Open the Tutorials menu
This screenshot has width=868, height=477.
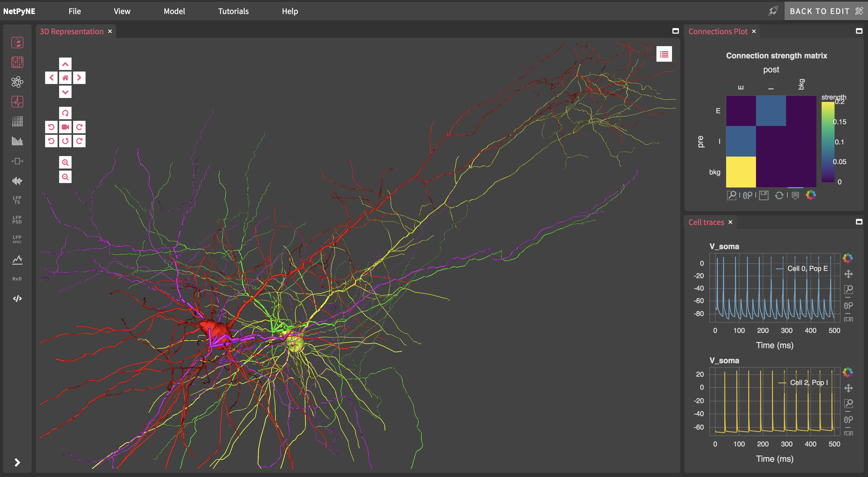233,11
